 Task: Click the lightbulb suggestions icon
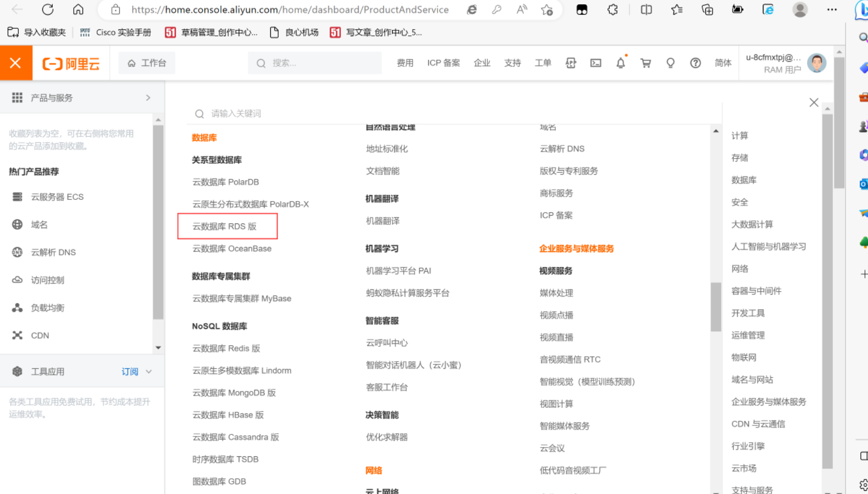[670, 63]
